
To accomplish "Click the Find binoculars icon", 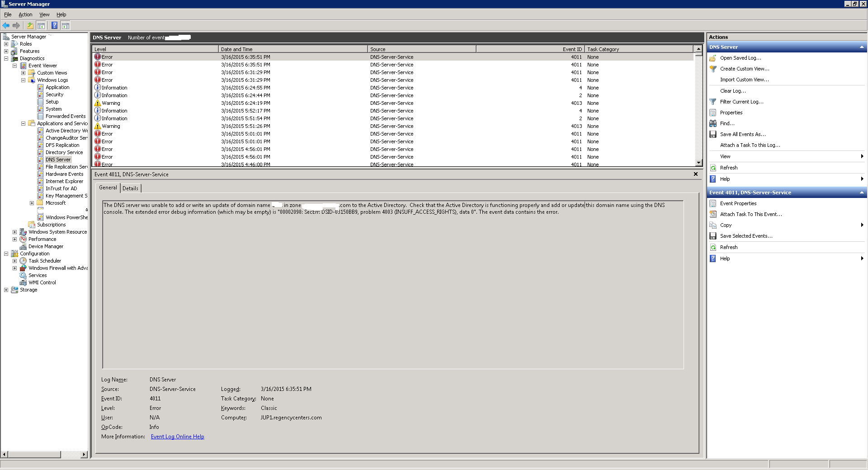I will click(713, 123).
